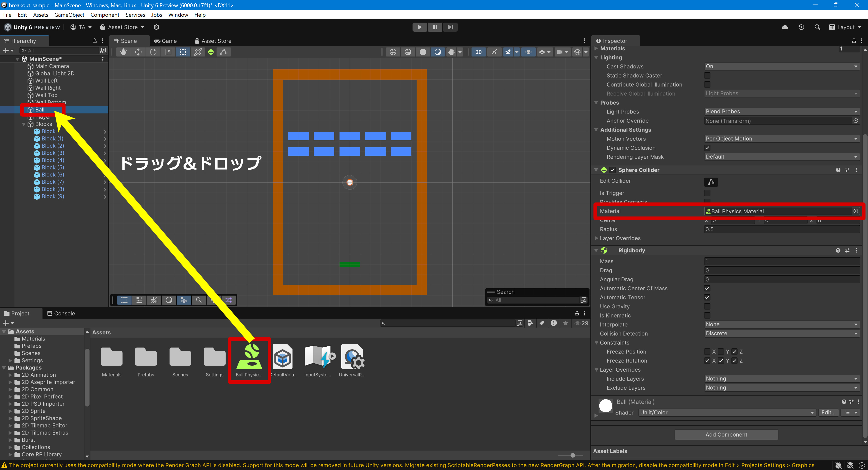Enable Use Gravity in Rigidbody settings
Viewport: 868px width, 470px height.
pyautogui.click(x=707, y=306)
